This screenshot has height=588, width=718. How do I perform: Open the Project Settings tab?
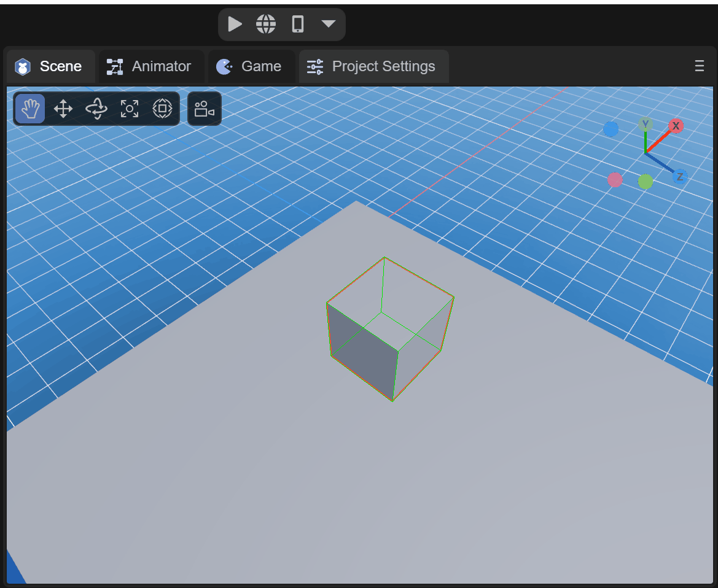(373, 66)
